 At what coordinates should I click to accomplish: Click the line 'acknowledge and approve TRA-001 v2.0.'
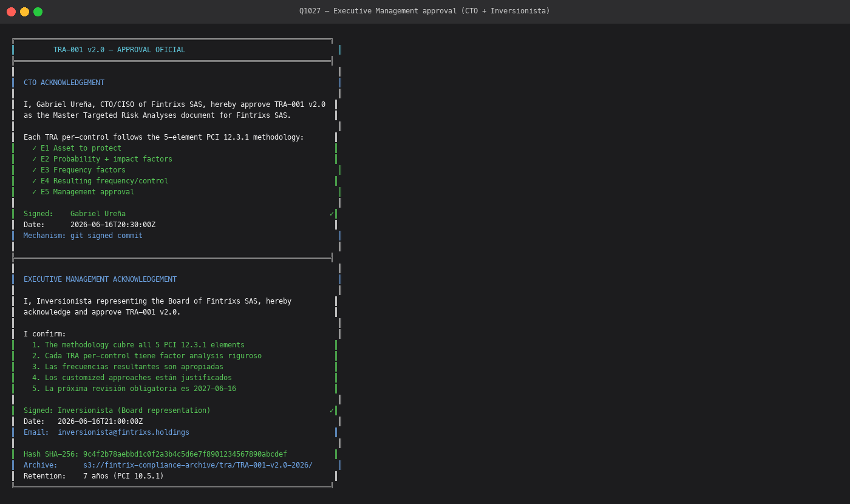pyautogui.click(x=102, y=312)
